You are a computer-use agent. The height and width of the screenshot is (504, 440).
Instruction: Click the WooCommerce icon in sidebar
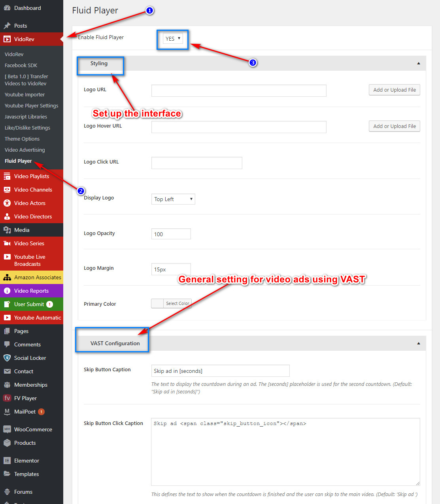point(7,429)
